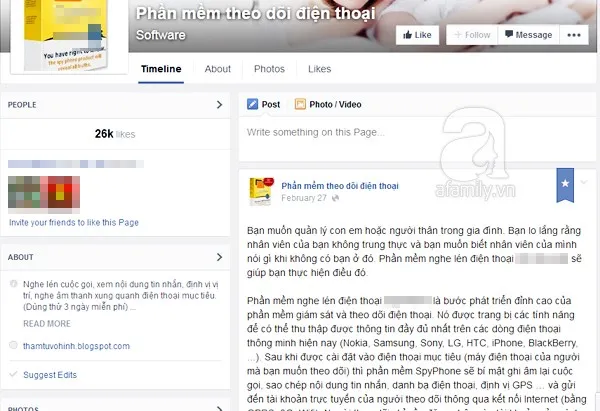Click READ MORE in About section
Viewport: 600px width, 411px height.
point(46,324)
